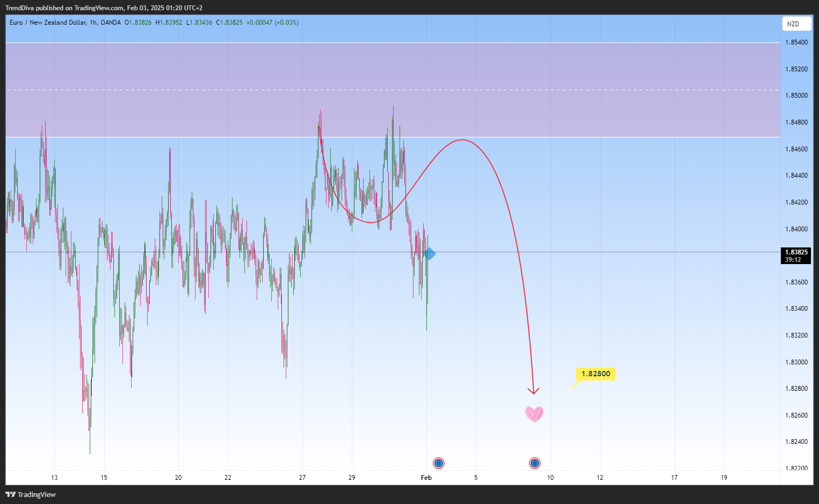The image size is (819, 504).
Task: Click the high value H1.83952
Action: pos(169,23)
